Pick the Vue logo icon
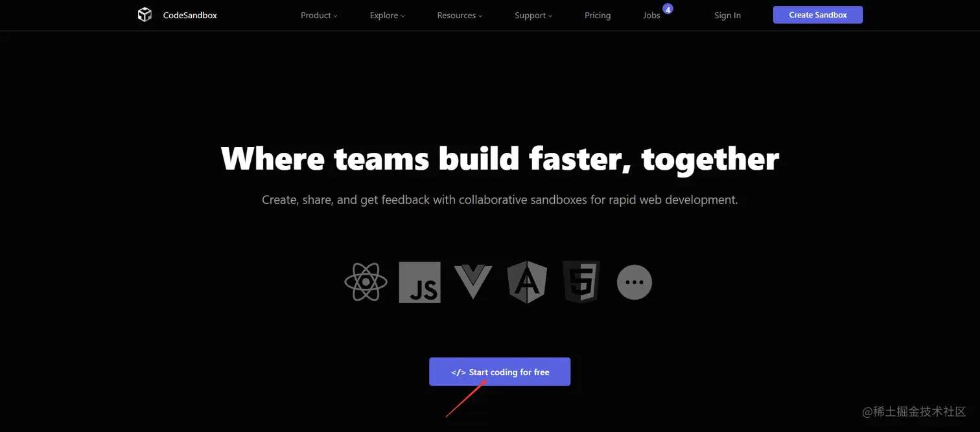 click(473, 282)
